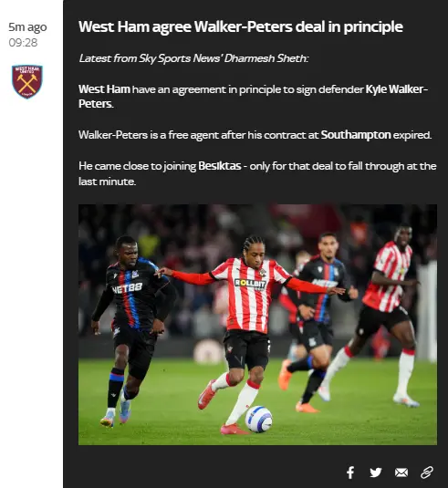Click the 5m ago timestamp
This screenshot has height=488, width=448.
27,27
